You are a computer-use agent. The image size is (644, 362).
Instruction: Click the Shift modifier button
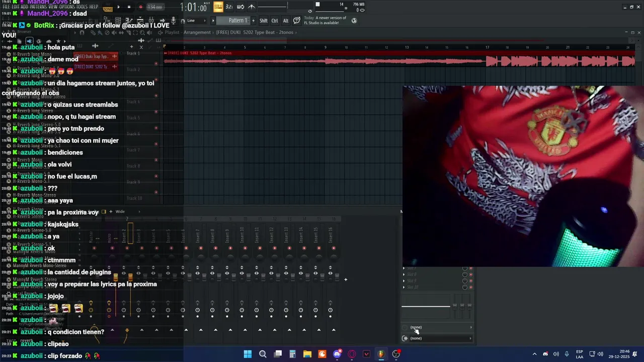coord(264,21)
